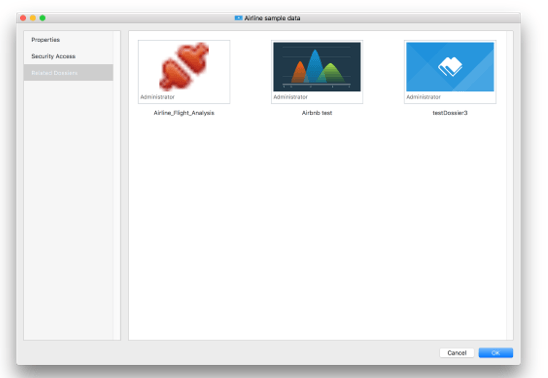This screenshot has height=378, width=548.
Task: Click the Airline_Flight_Analysis name label
Action: pos(184,113)
